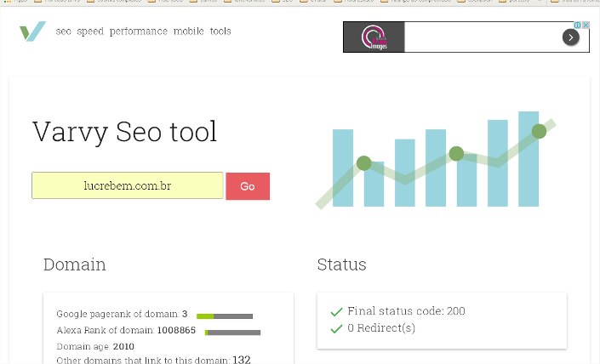
Task: Click the ad banner arrow button
Action: point(570,37)
